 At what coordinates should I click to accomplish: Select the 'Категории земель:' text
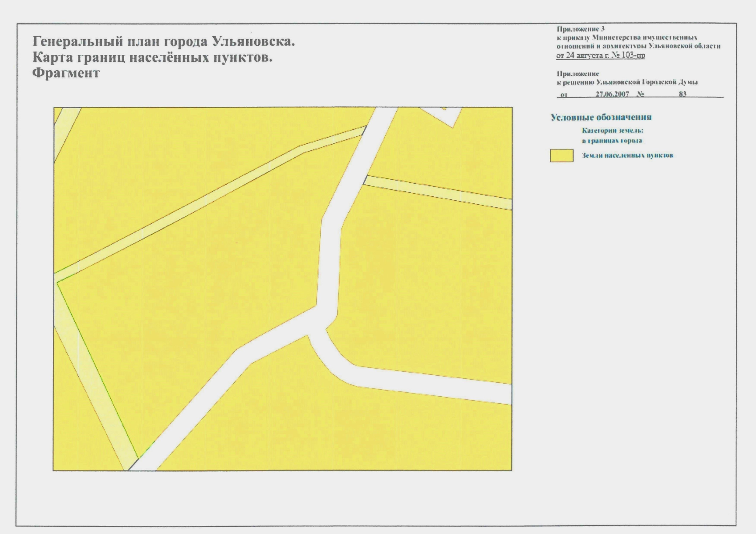pos(612,130)
